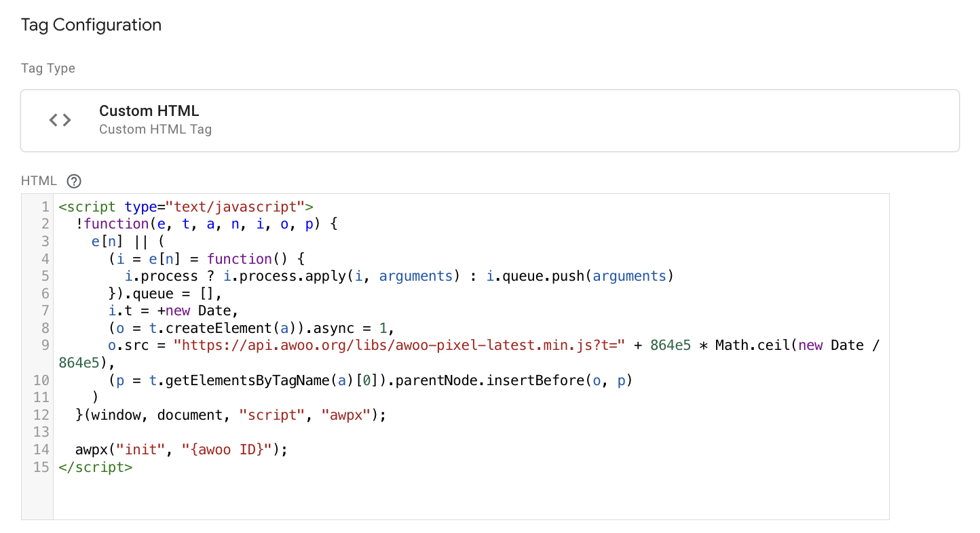Viewport: 980px width, 533px height.
Task: Click line number 9 in the gutter
Action: tap(45, 345)
